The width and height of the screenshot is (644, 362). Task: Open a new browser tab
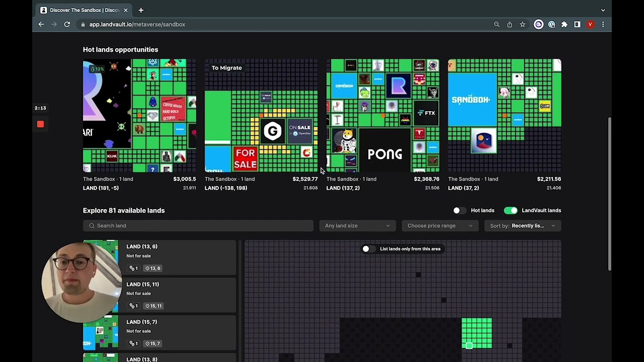click(141, 10)
